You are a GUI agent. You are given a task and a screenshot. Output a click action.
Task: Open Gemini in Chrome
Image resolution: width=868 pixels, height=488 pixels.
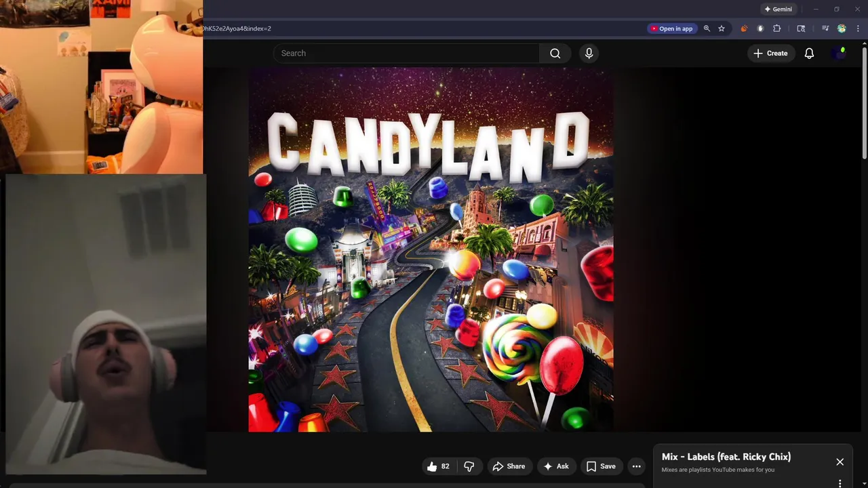click(778, 9)
